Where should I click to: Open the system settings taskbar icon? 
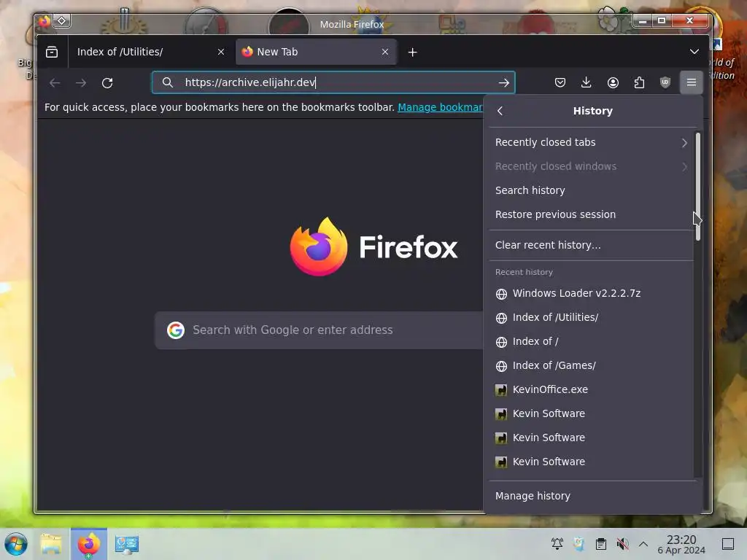click(127, 544)
